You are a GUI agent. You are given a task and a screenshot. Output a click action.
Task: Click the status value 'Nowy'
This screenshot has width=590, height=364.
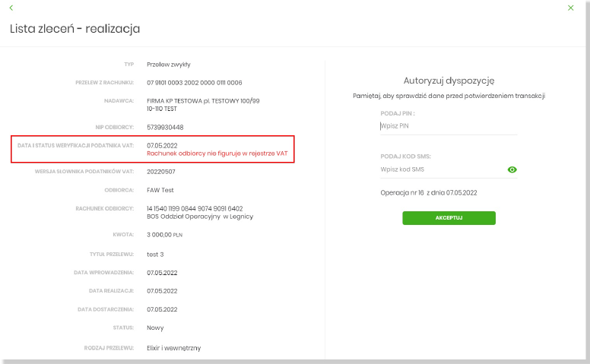click(x=155, y=328)
